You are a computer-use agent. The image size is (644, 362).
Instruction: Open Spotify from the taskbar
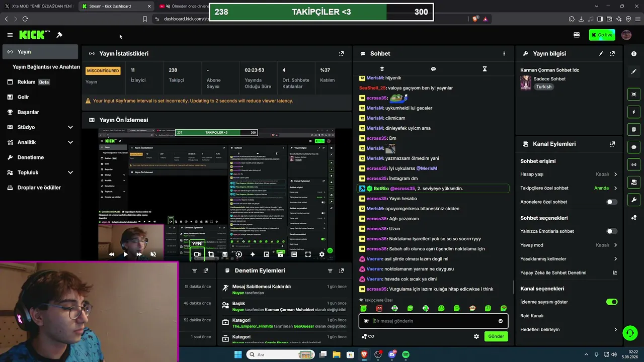pyautogui.click(x=406, y=354)
